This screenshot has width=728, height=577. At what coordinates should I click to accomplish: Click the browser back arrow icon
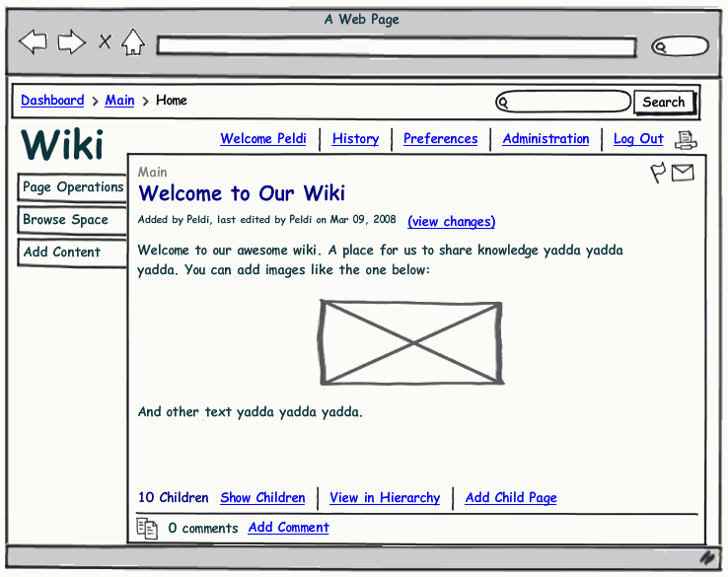click(x=33, y=41)
